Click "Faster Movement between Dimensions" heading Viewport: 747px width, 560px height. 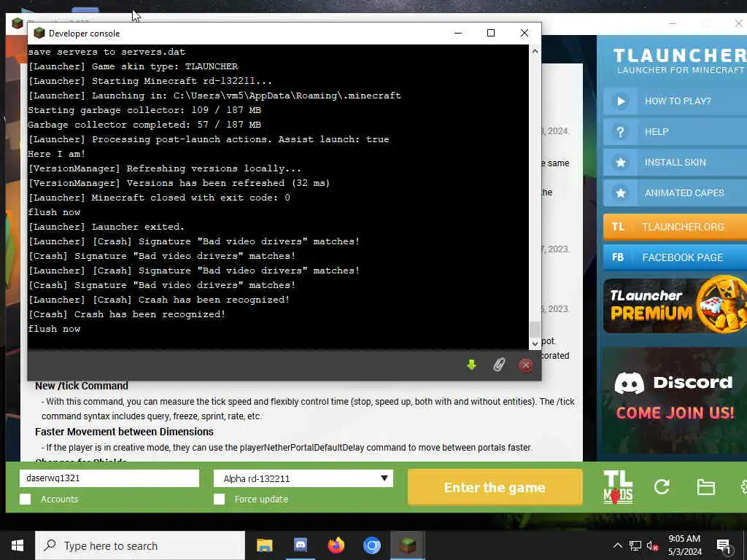point(124,432)
